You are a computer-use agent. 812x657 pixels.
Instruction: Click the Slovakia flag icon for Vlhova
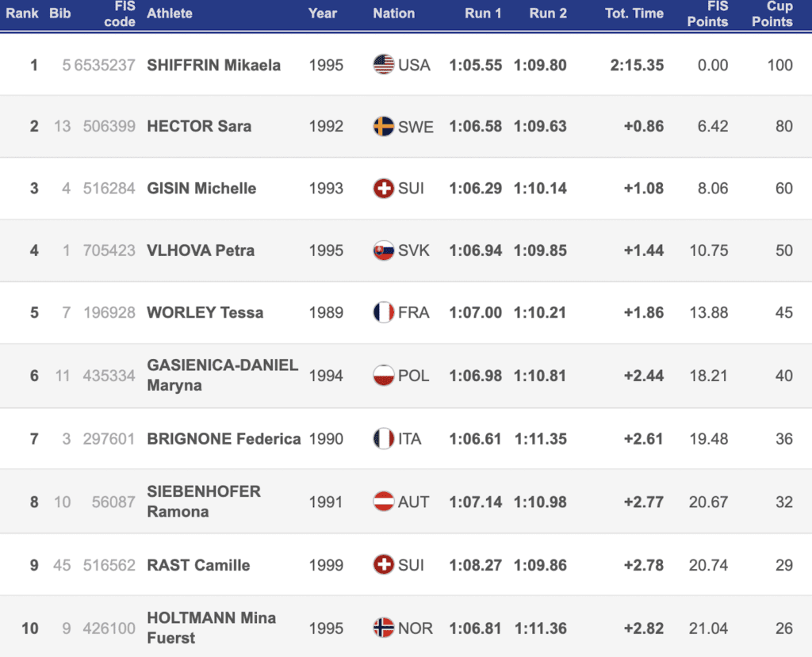(384, 250)
